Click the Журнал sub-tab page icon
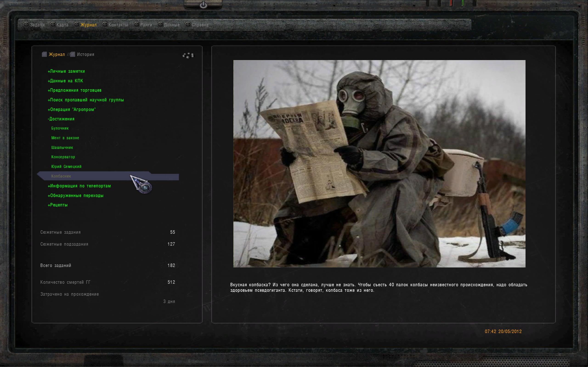Viewport: 588px width, 367px height. (44, 54)
